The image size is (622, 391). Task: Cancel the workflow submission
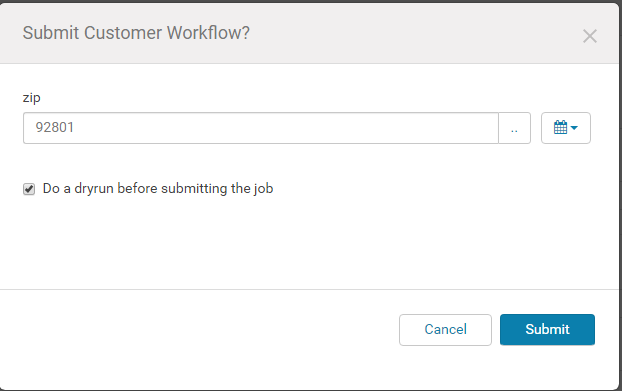point(445,330)
